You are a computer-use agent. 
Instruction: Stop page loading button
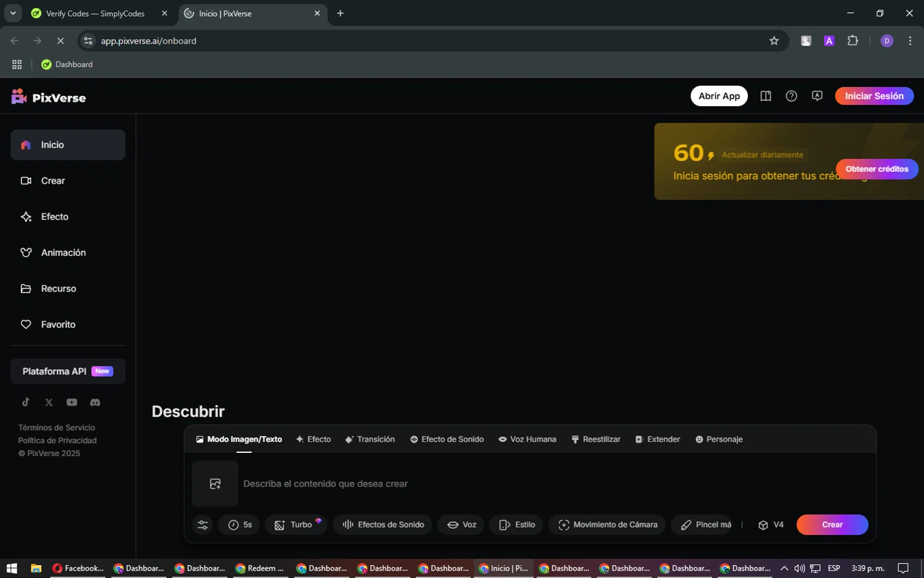60,41
